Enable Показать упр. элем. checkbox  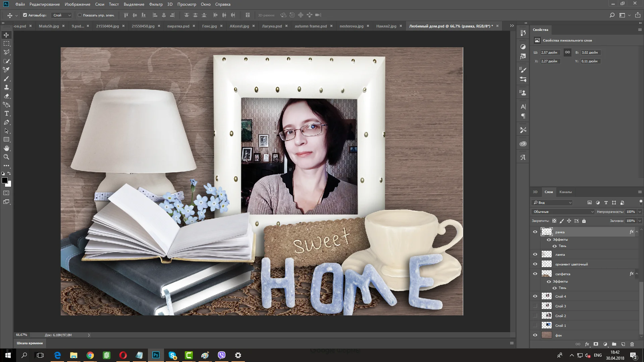(x=80, y=15)
